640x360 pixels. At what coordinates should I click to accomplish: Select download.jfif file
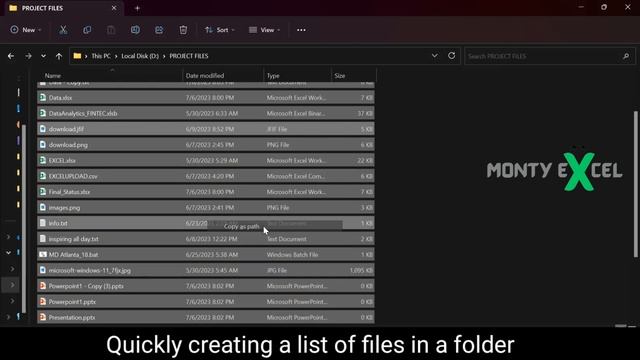(206, 129)
